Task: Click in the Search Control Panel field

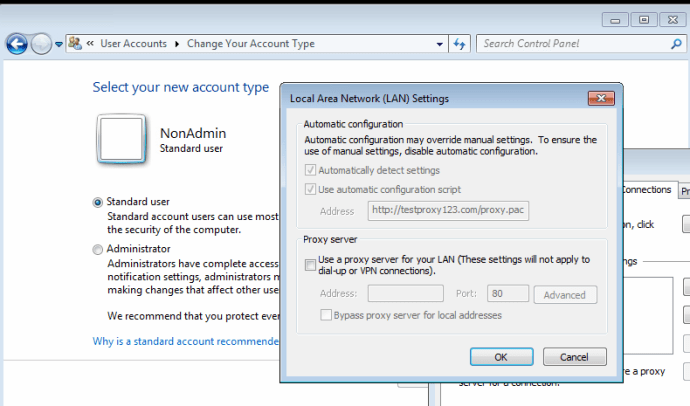Action: 572,44
